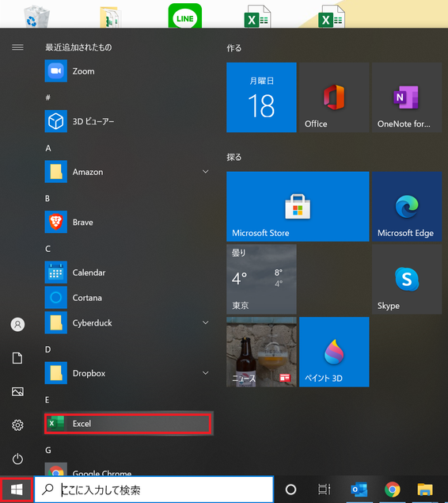Click the taskbar search box

click(154, 490)
